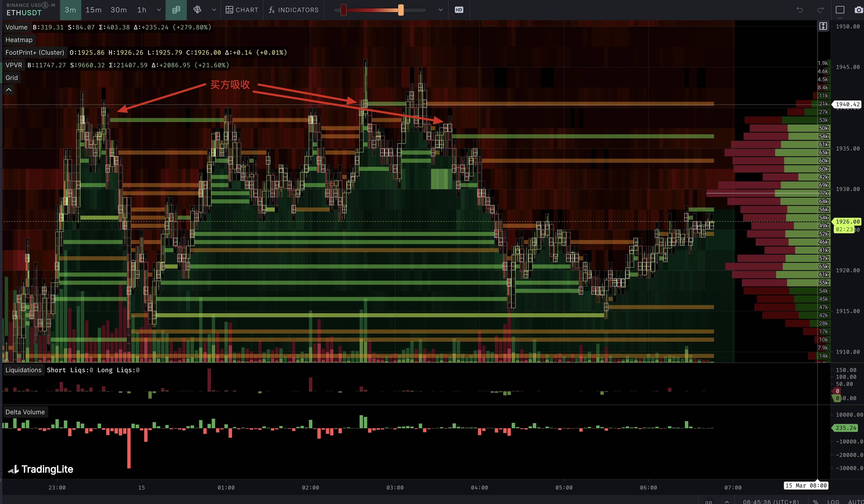Image resolution: width=864 pixels, height=504 pixels.
Task: Switch to the 30m timeframe
Action: 118,10
